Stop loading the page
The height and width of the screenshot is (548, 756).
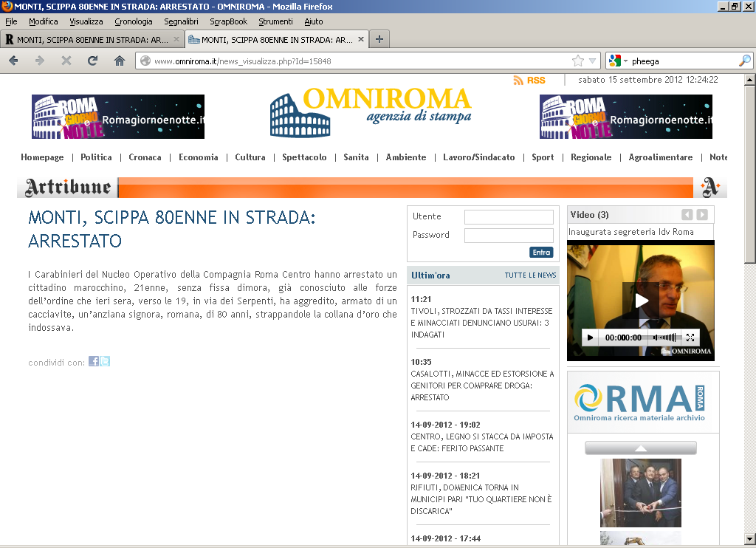tap(66, 61)
